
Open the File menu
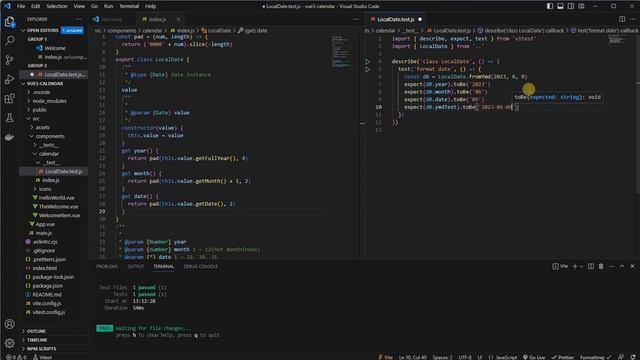pyautogui.click(x=21, y=6)
